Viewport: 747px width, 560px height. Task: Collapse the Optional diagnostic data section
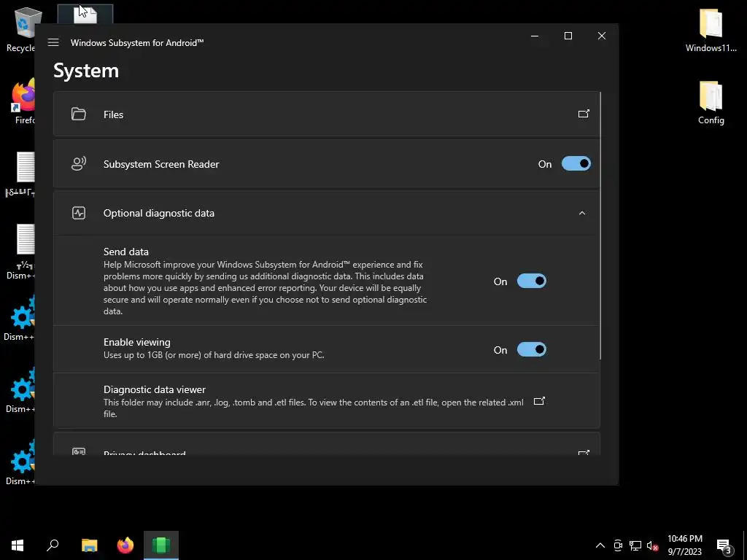point(581,213)
